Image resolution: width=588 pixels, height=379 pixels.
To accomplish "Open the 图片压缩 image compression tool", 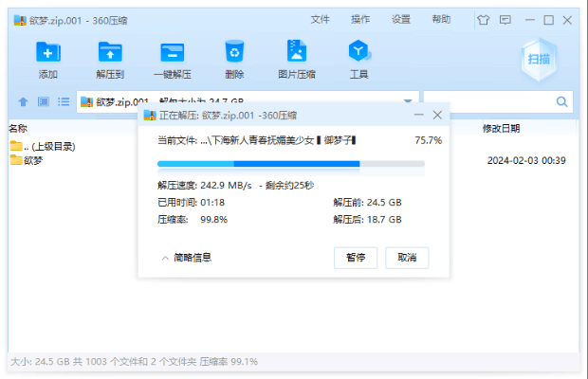I will [x=297, y=51].
